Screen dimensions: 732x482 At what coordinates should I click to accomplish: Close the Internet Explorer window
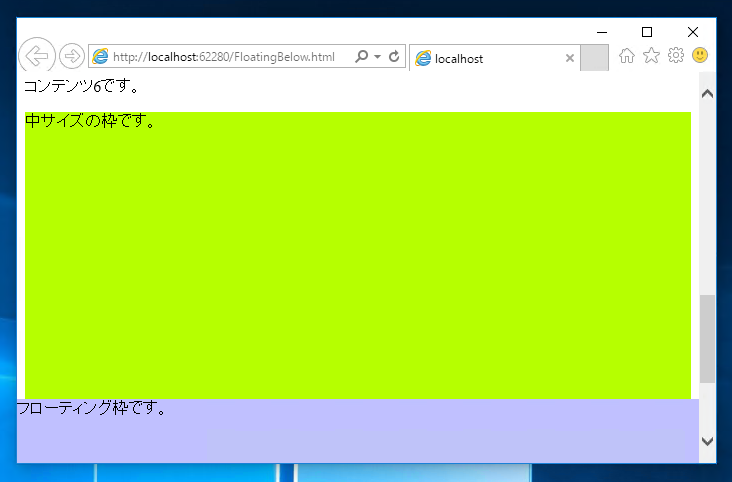click(693, 32)
